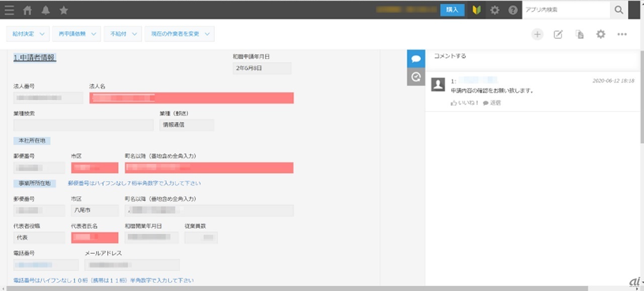Click the commenter avatar icon
Image resolution: width=644 pixels, height=291 pixels.
(438, 84)
